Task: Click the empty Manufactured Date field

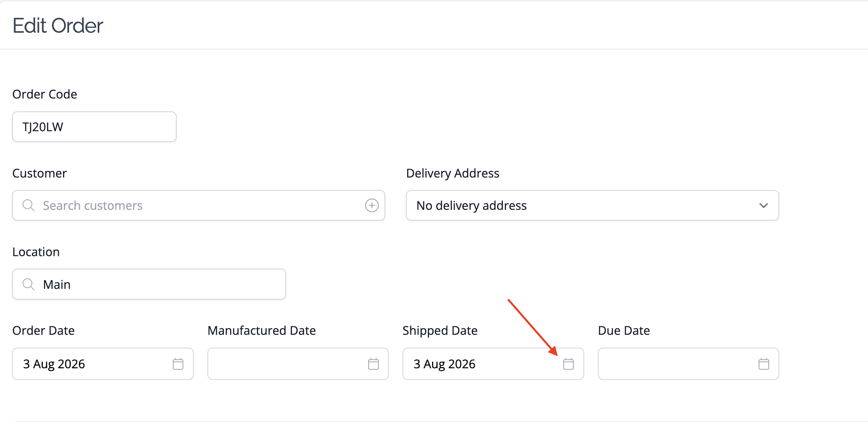Action: click(x=298, y=364)
